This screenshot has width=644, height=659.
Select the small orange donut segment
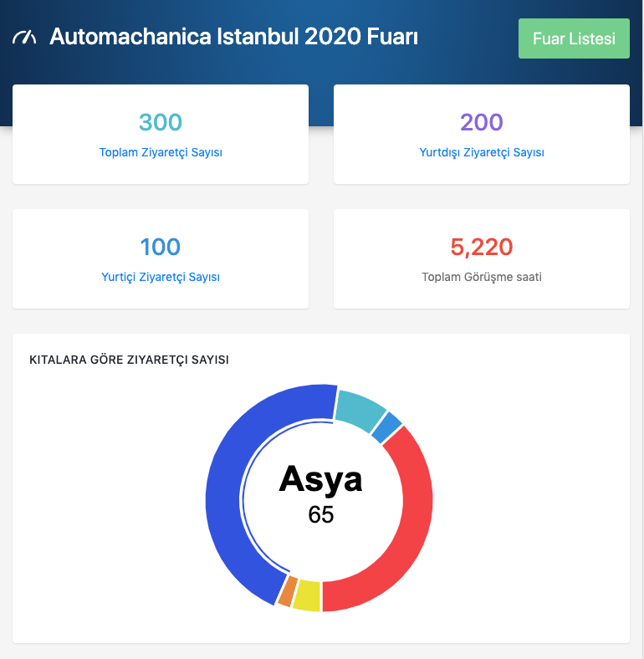tap(286, 590)
